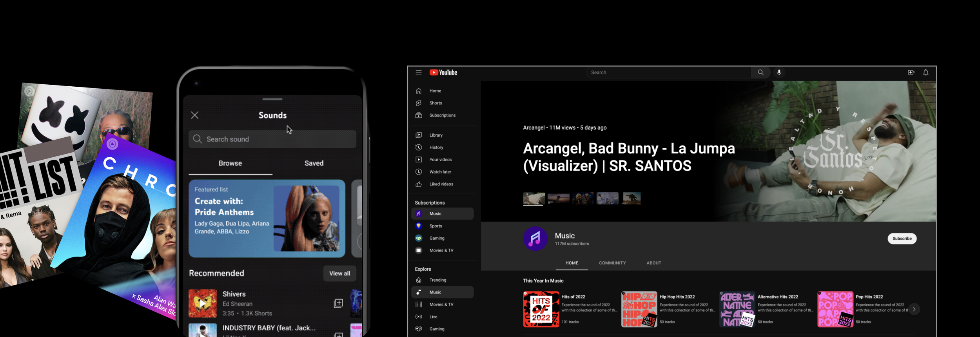Click the YouTube Search box

(668, 73)
